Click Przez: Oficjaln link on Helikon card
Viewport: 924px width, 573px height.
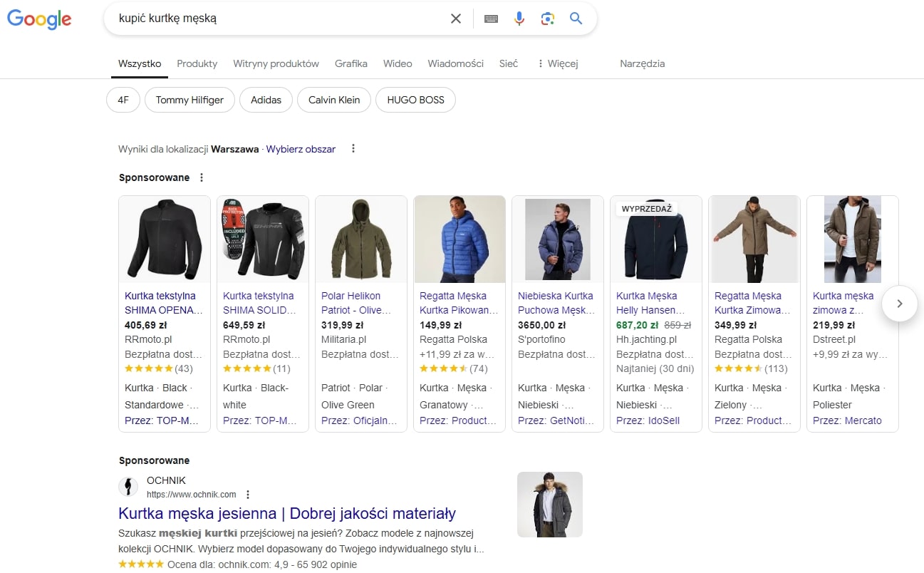(x=360, y=420)
